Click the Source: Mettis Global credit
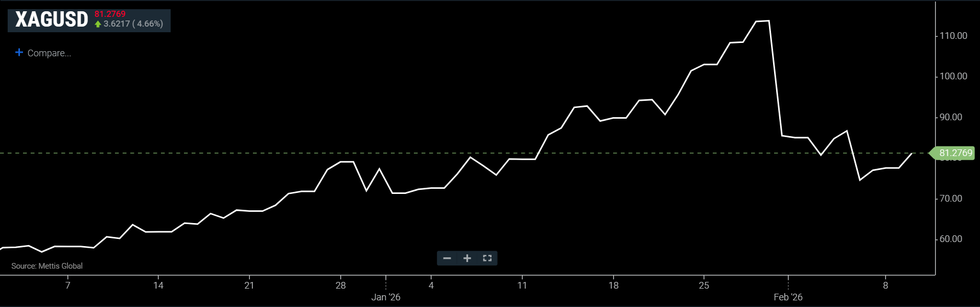 [47, 266]
